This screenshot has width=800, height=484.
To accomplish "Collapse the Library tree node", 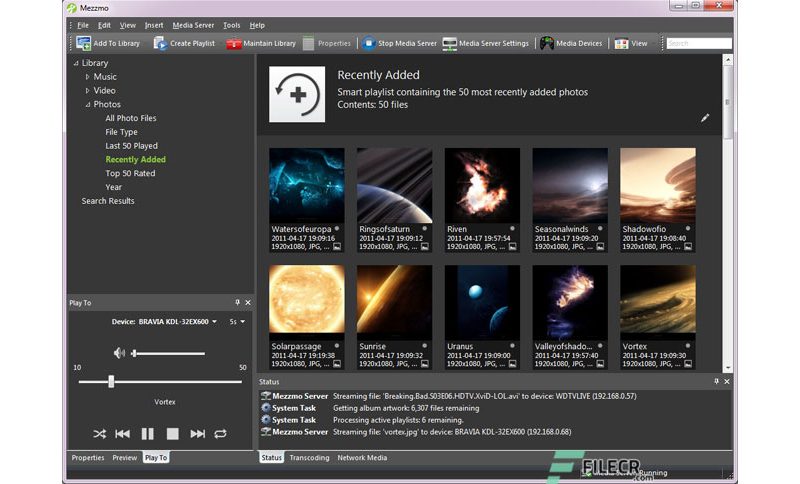I will click(76, 63).
